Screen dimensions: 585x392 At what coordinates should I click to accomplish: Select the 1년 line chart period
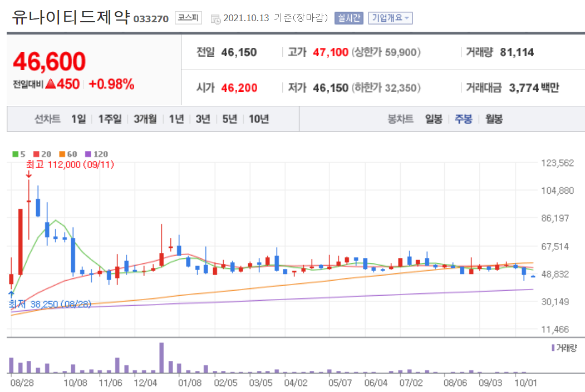pos(176,119)
